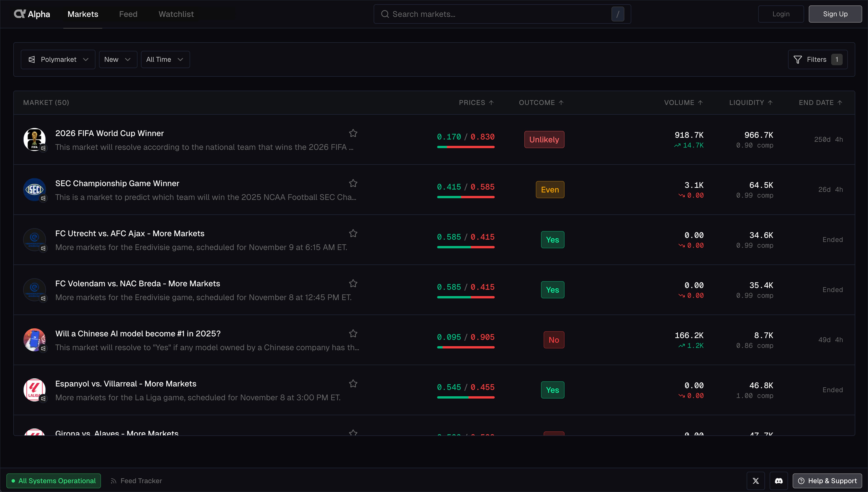Star the SEC Championship Game Winner market
Image resolution: width=868 pixels, height=492 pixels.
(x=353, y=183)
